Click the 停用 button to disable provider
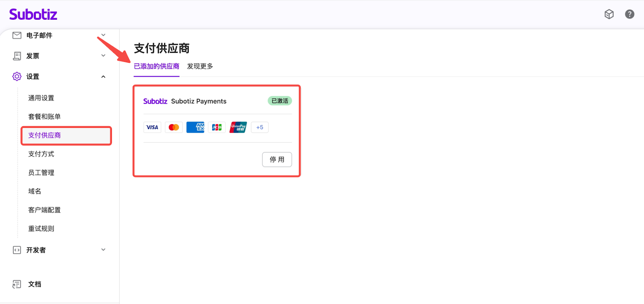Viewport: 644px width, 304px height. pyautogui.click(x=277, y=160)
